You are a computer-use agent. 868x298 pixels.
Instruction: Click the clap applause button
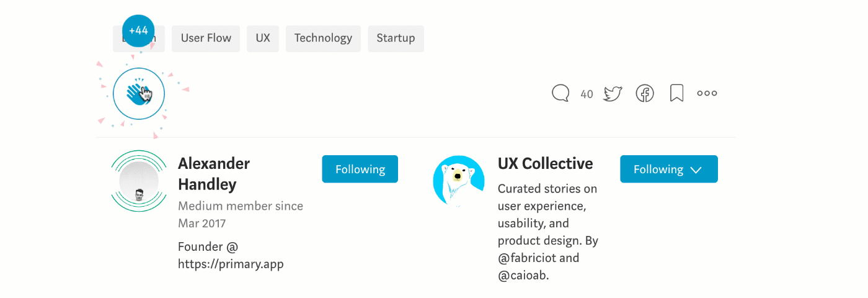[138, 94]
